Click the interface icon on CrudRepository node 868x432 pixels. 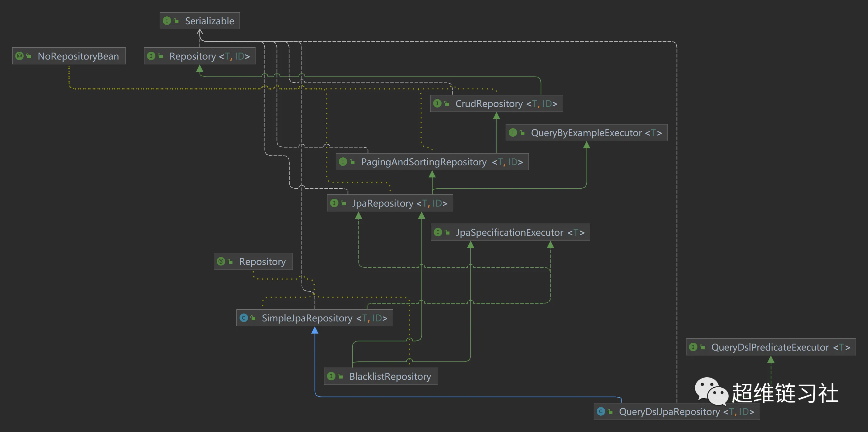[x=437, y=104]
